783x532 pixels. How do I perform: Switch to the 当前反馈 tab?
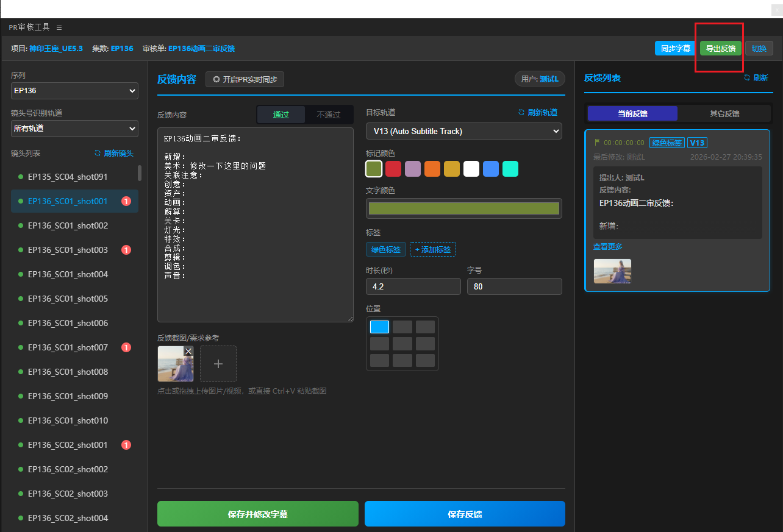(632, 113)
